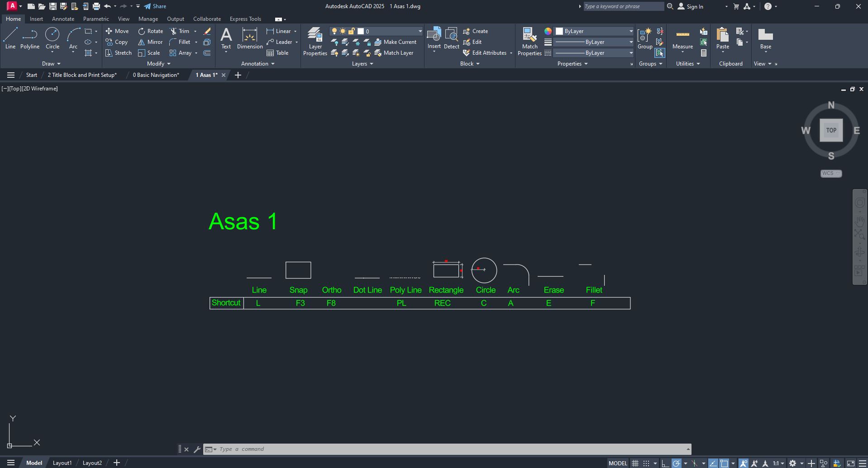The height and width of the screenshot is (468, 868).
Task: Toggle polar tracking in the status bar
Action: coord(676,463)
